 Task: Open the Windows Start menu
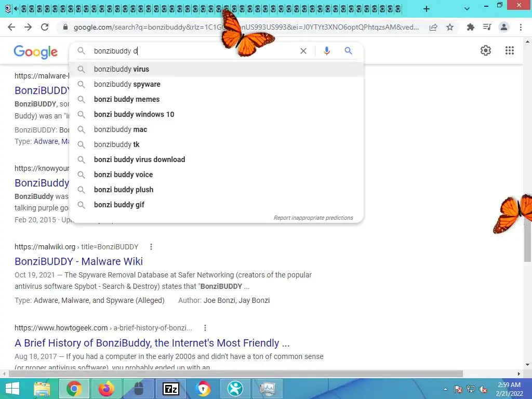[x=12, y=389]
